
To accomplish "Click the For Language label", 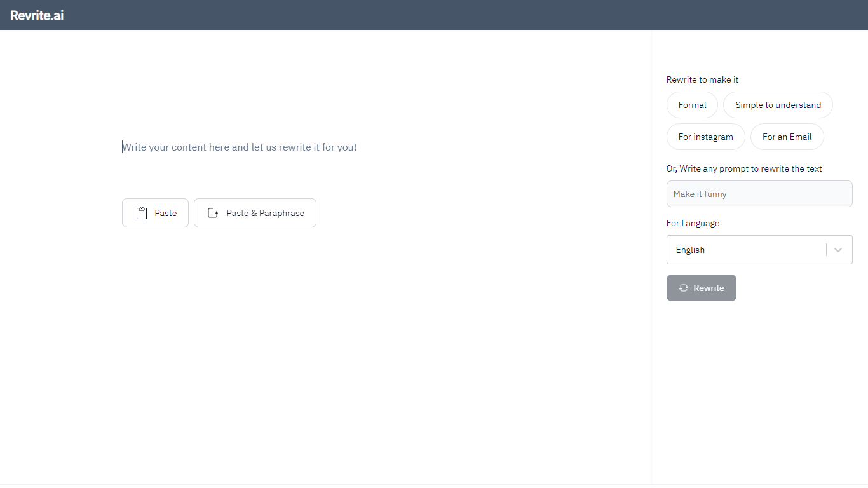I will [693, 223].
